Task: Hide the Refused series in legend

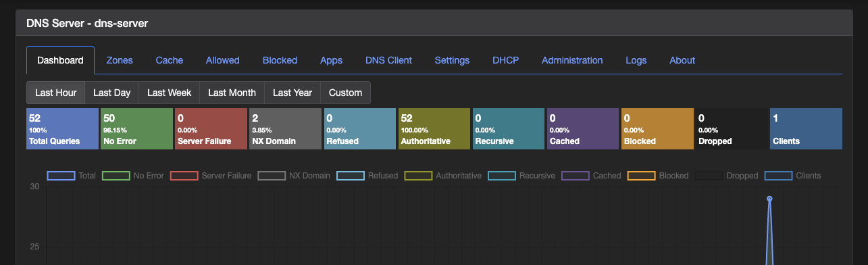Action: coord(350,176)
